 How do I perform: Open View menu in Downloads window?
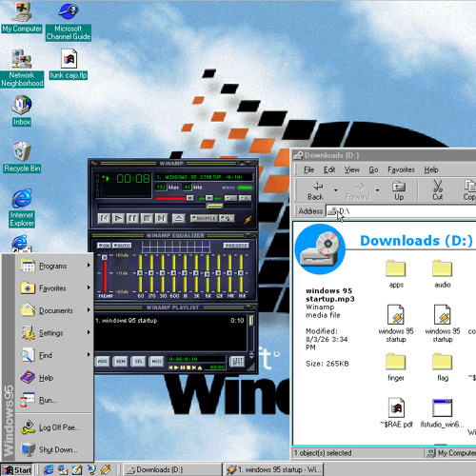pyautogui.click(x=352, y=169)
